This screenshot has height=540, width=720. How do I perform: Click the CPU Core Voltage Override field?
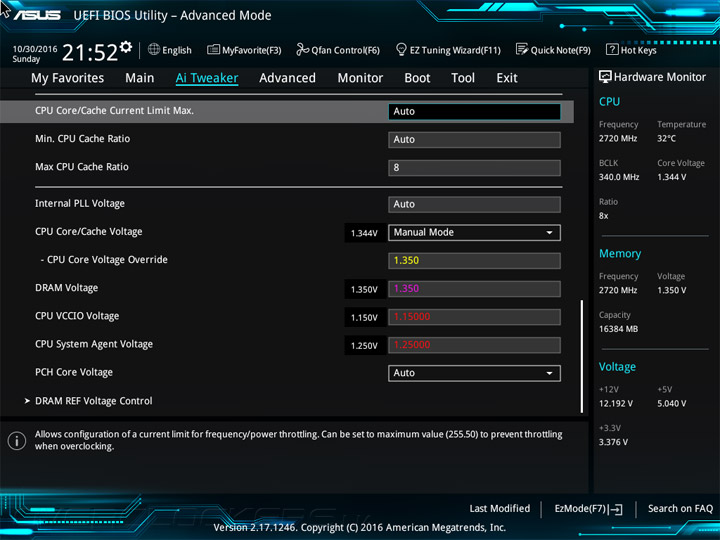pyautogui.click(x=474, y=260)
